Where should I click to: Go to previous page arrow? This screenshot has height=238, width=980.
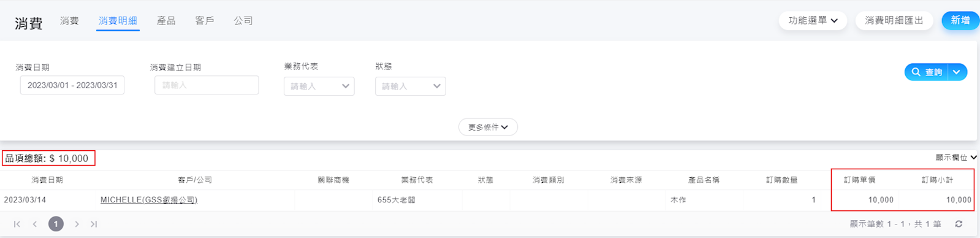(35, 224)
